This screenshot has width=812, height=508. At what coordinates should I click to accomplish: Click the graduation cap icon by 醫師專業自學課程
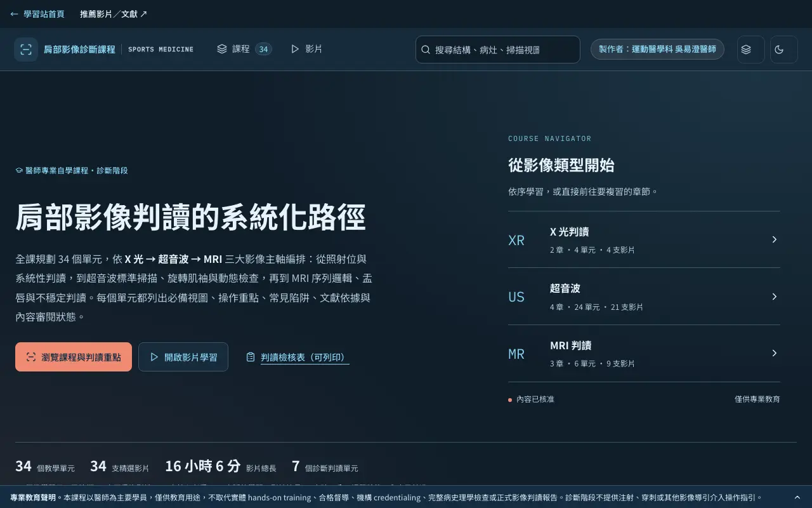(x=19, y=170)
